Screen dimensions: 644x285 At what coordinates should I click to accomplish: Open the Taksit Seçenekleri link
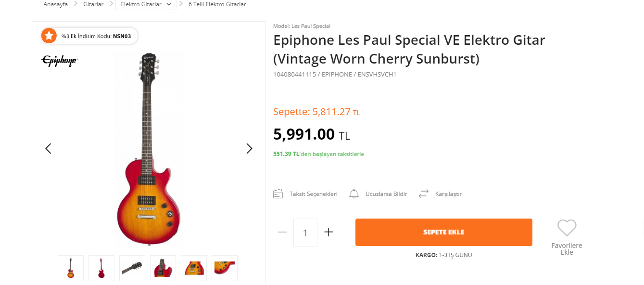click(x=313, y=194)
